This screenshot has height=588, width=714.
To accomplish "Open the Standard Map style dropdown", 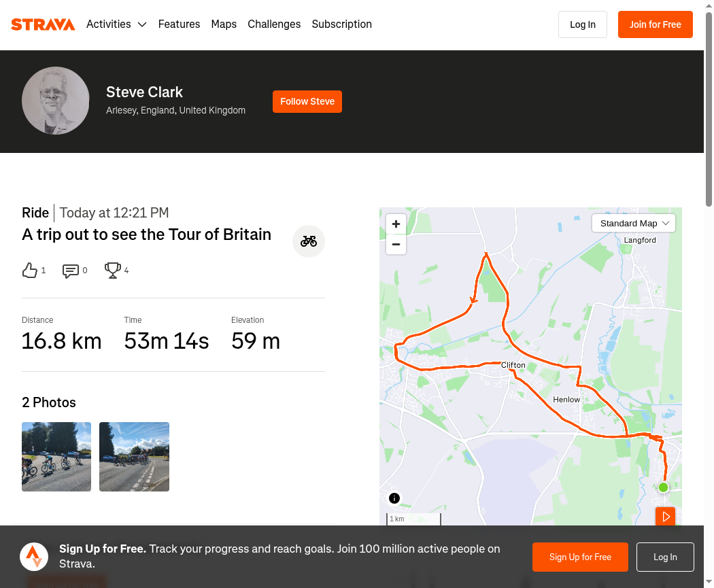I will (633, 224).
